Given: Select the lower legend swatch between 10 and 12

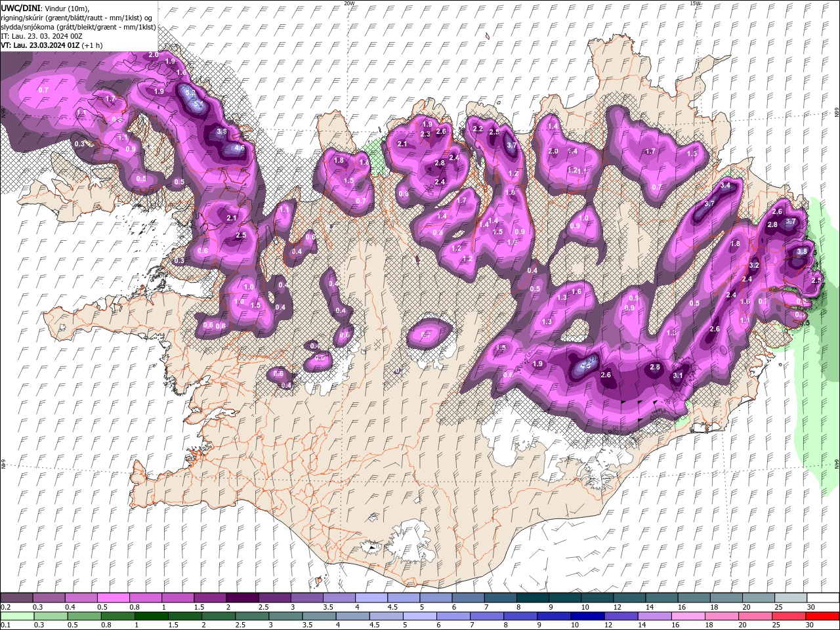Looking at the screenshot, I should click(587, 616).
